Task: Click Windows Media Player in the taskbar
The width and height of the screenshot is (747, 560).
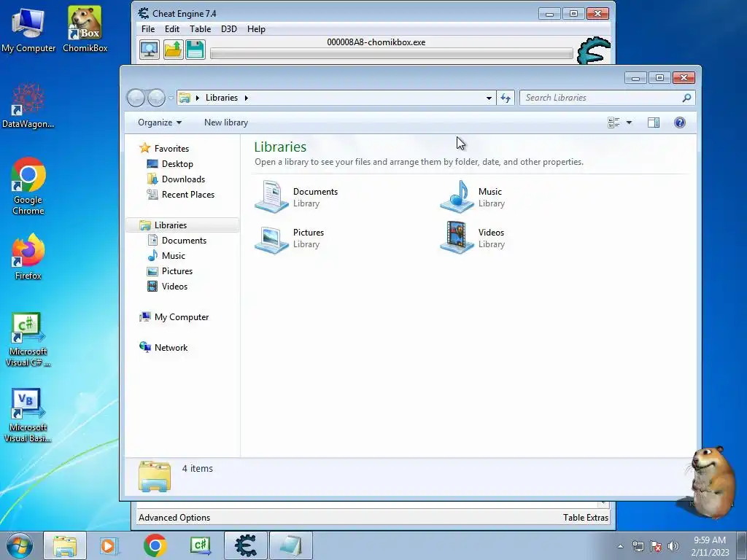Action: coord(109,545)
